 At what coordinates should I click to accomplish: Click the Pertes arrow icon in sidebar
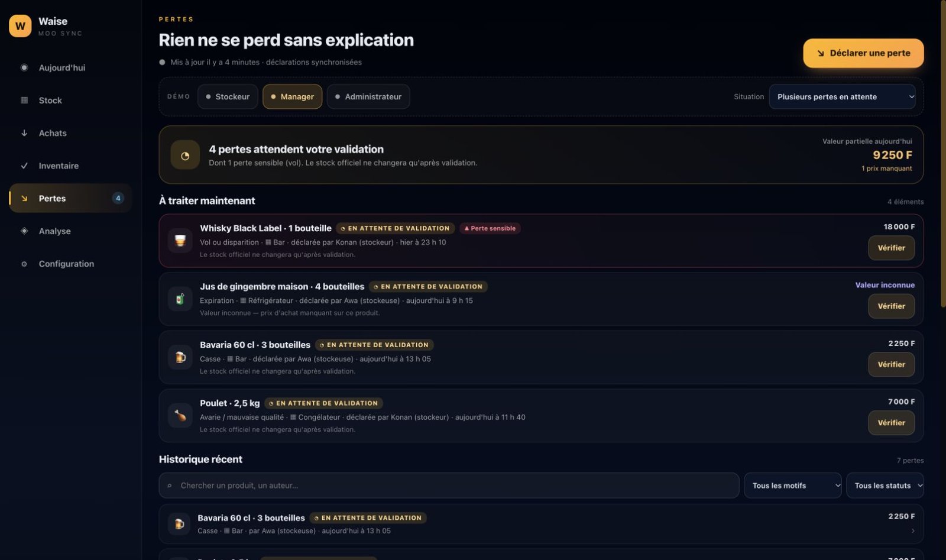click(x=24, y=198)
